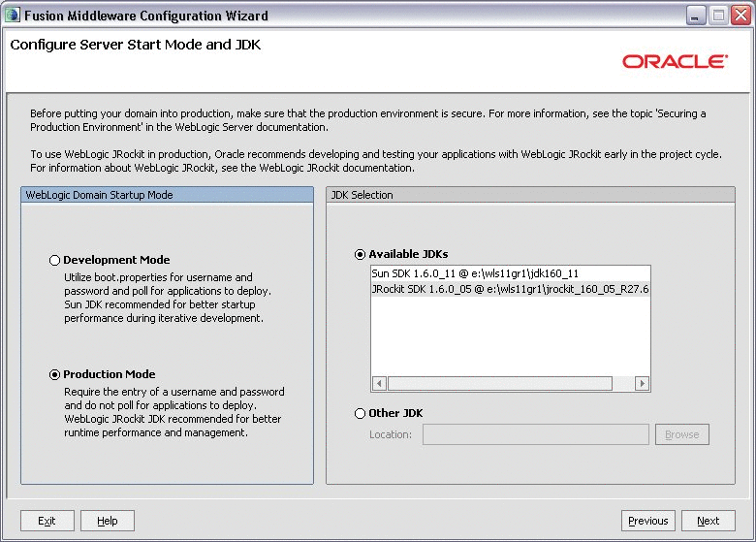Select the Production Mode radio button
Viewport: 756px width, 542px height.
click(54, 374)
